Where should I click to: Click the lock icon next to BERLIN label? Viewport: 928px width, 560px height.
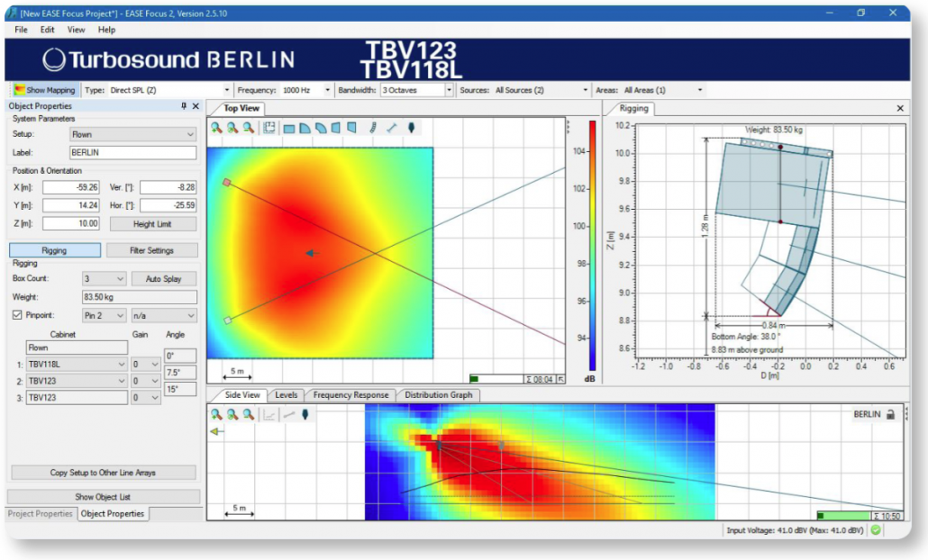(891, 414)
